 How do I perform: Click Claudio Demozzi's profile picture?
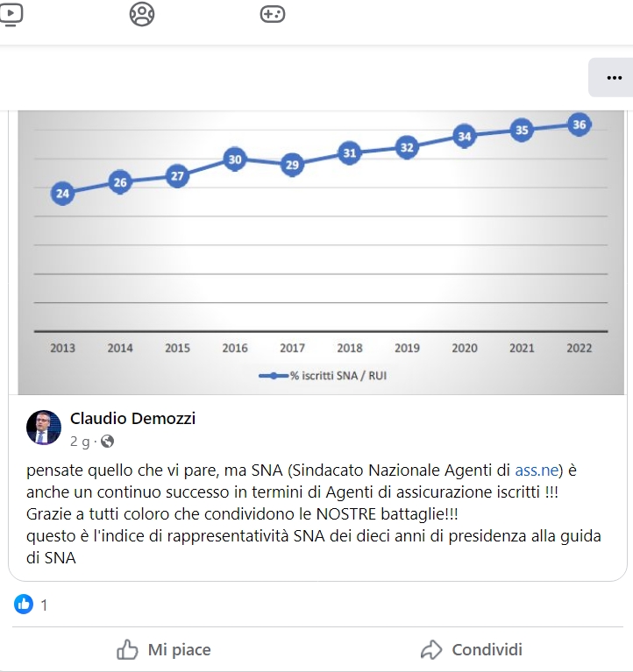tap(44, 428)
